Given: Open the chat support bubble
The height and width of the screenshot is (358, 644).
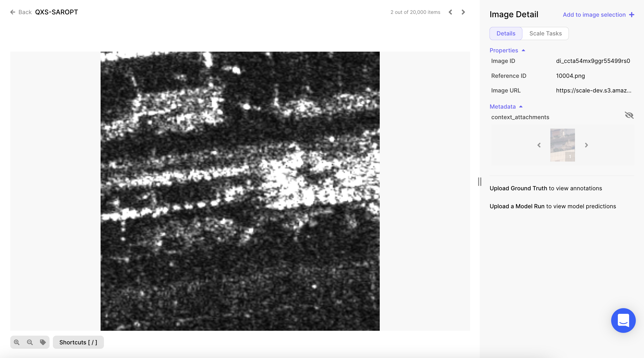Looking at the screenshot, I should pyautogui.click(x=623, y=320).
